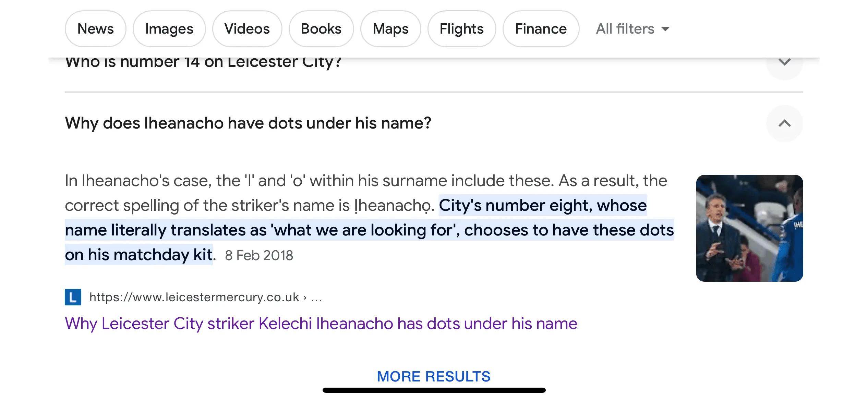This screenshot has height=401, width=868.
Task: Switch to the Maps tab
Action: tap(390, 29)
